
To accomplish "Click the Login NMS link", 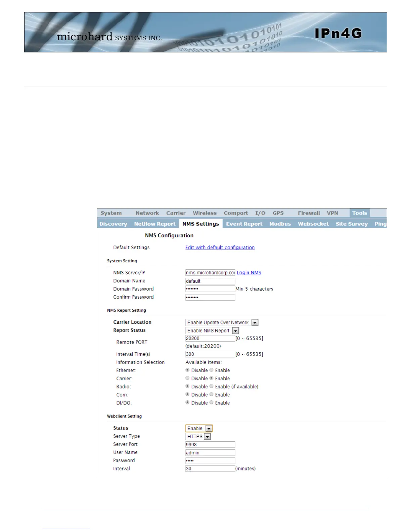I will click(x=249, y=273).
